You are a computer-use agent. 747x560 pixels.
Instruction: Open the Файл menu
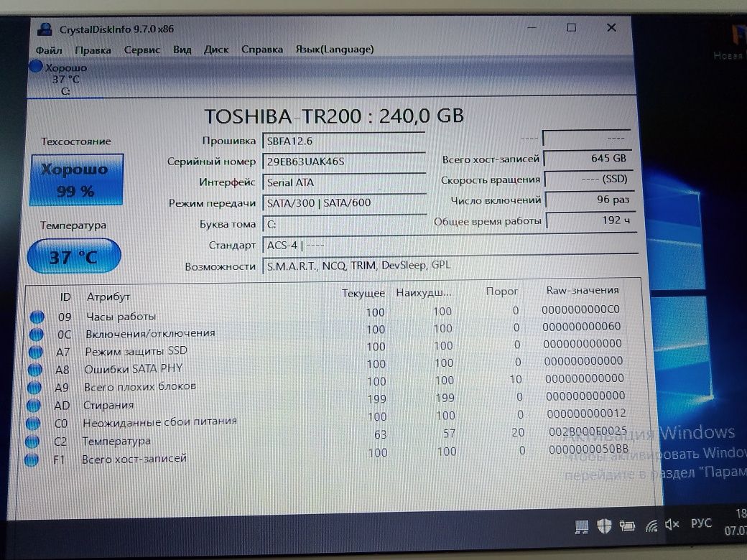coord(49,50)
